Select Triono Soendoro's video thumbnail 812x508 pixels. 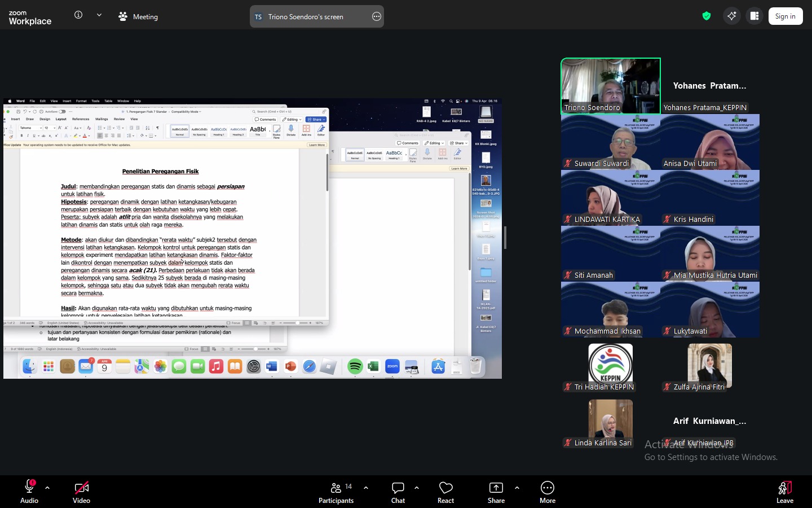(610, 86)
